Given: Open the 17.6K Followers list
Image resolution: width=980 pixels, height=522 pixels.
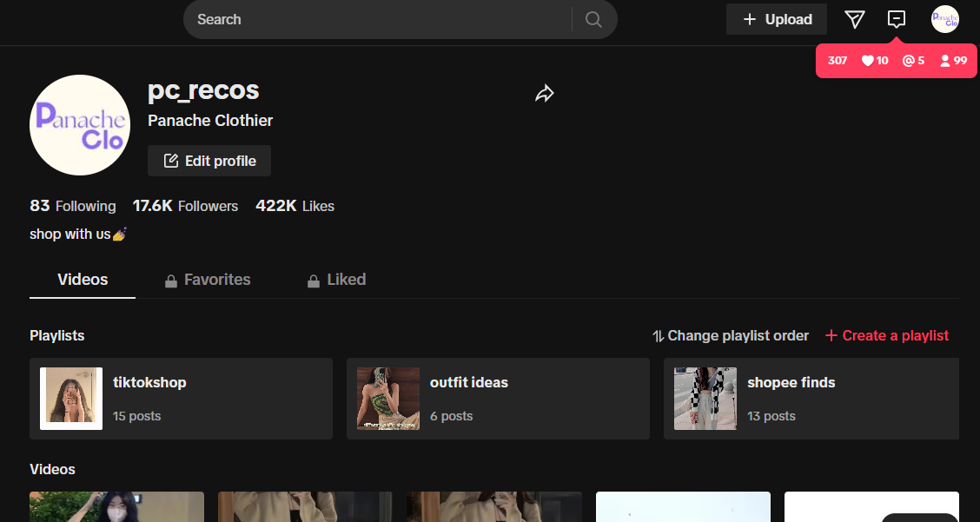Looking at the screenshot, I should (x=186, y=206).
